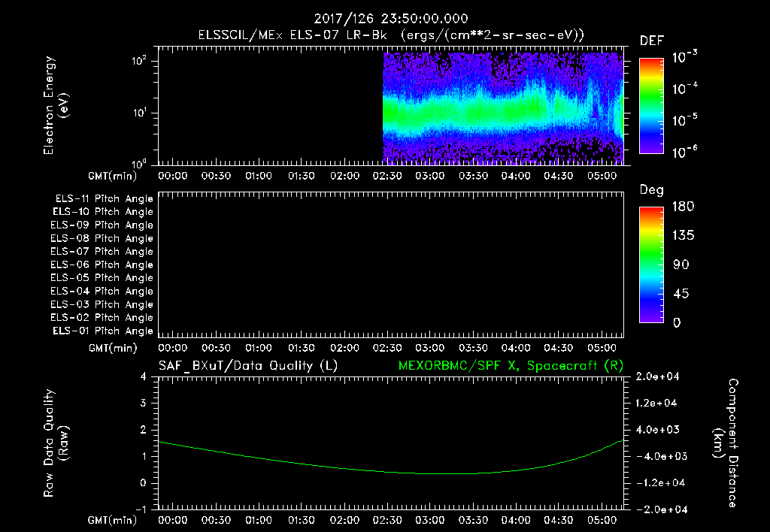Viewport: 770px width, 532px height.
Task: Click the DEF label above the color bar
Action: point(652,41)
